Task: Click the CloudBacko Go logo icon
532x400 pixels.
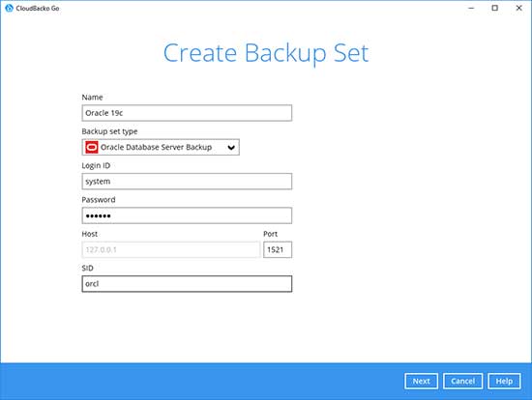Action: tap(9, 8)
